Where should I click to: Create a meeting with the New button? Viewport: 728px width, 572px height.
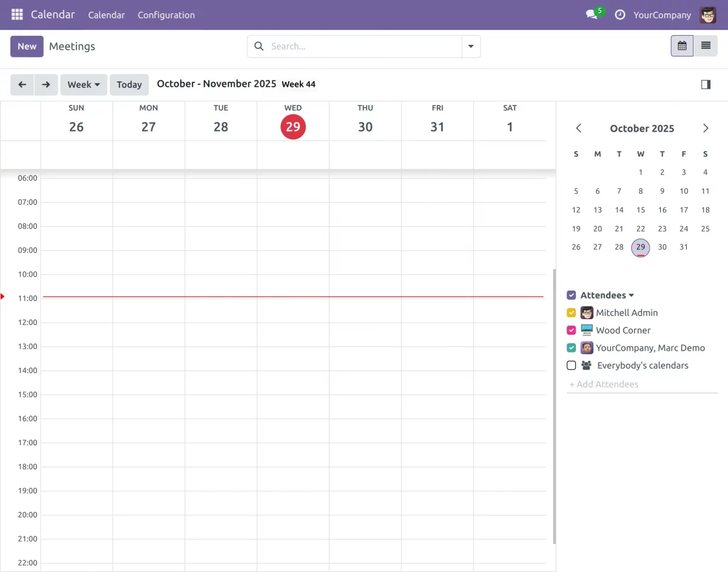click(27, 46)
